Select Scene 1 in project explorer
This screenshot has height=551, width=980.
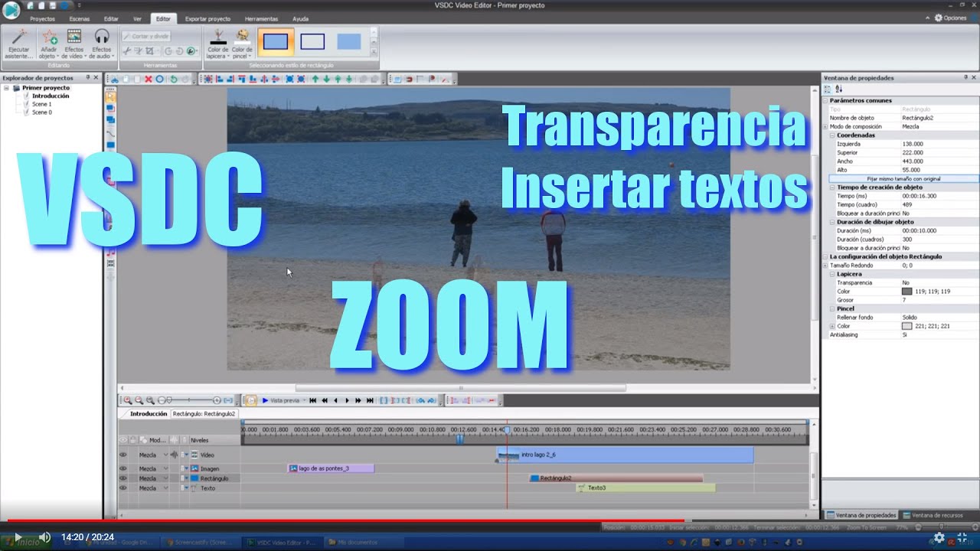(41, 104)
